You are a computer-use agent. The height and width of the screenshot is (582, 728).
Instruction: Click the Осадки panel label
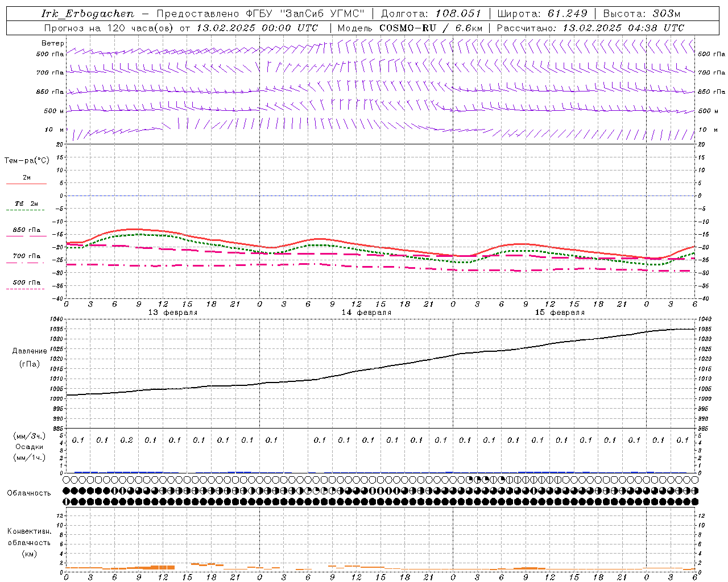click(x=30, y=447)
